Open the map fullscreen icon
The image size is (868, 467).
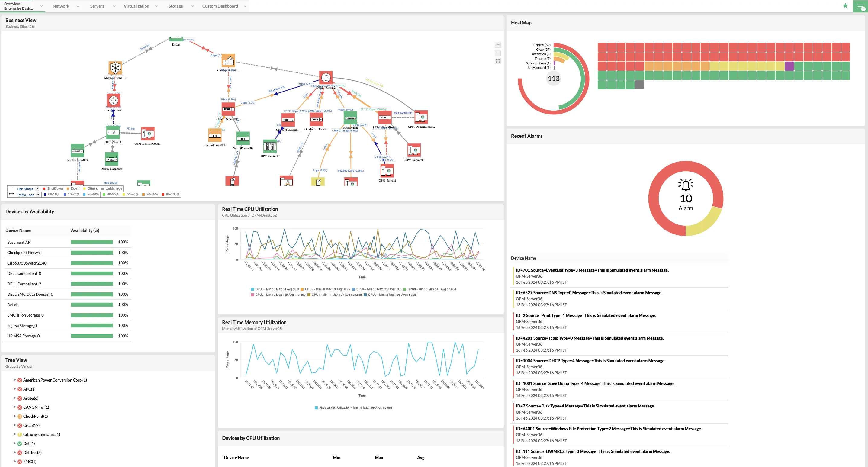(498, 61)
